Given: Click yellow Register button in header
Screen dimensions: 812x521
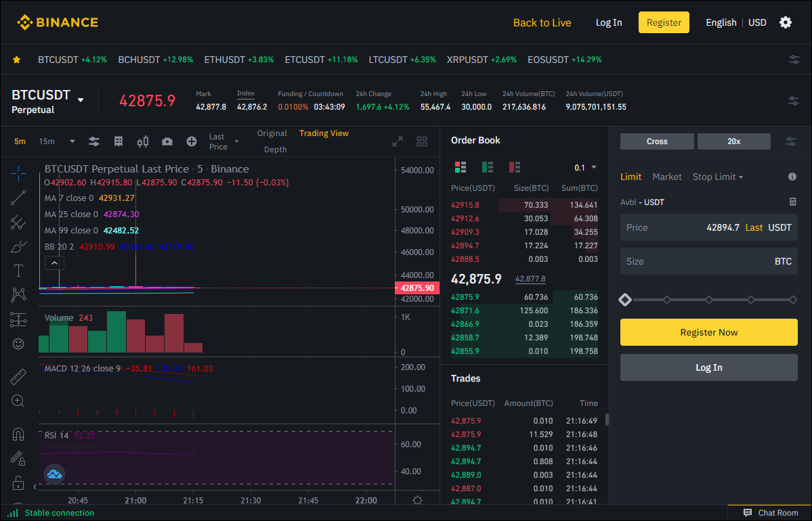Looking at the screenshot, I should [x=664, y=22].
